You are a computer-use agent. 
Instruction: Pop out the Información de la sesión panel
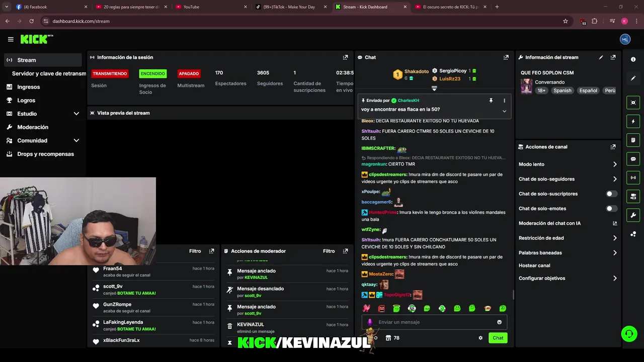click(345, 57)
